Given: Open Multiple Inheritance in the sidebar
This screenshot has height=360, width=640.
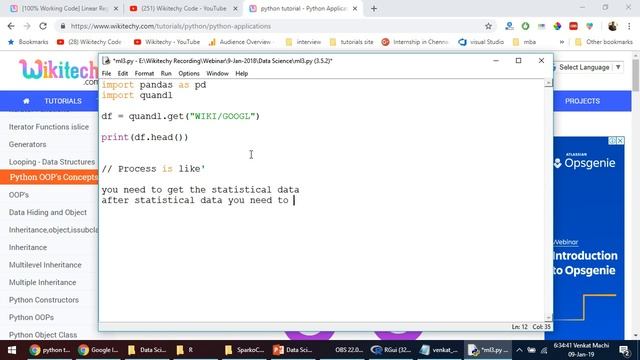Looking at the screenshot, I should pos(42,282).
